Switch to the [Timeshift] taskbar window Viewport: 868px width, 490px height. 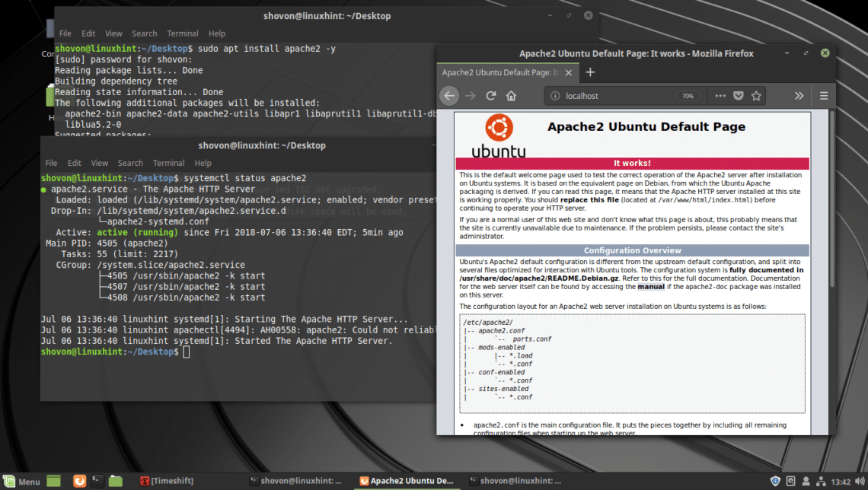pyautogui.click(x=167, y=481)
